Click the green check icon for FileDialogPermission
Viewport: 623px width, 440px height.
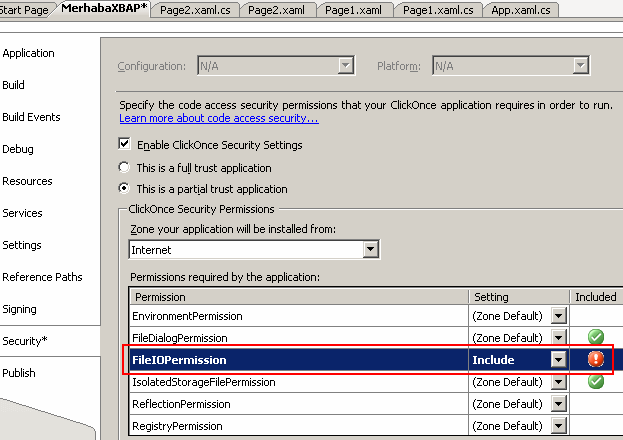tap(596, 338)
